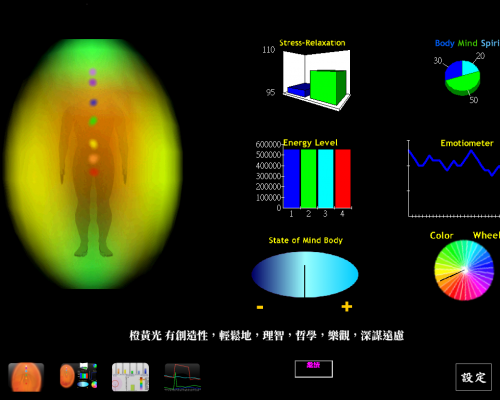Click the blue Energy Level bar
Screen dimensions: 500x400
coord(292,179)
